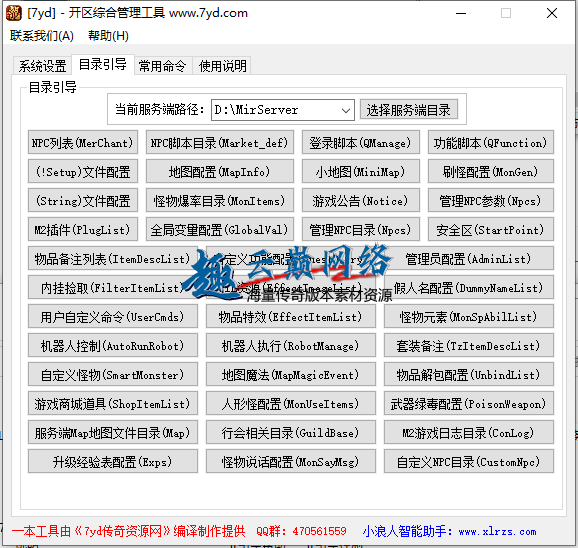Open 用户自定义命令(UserCmds) button
Image resolution: width=578 pixels, height=548 pixels.
coord(113,317)
